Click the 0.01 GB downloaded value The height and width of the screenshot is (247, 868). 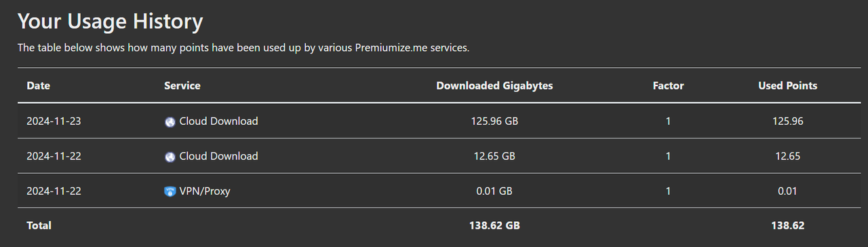[494, 191]
